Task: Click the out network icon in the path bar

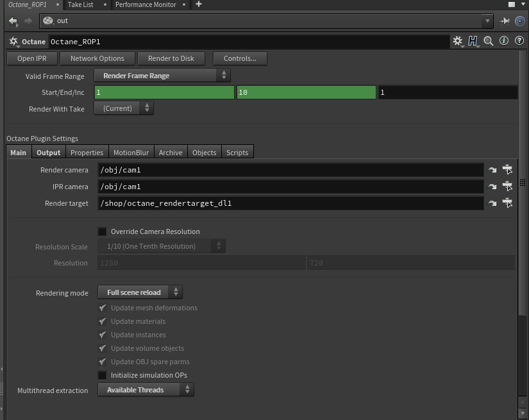Action: 48,21
